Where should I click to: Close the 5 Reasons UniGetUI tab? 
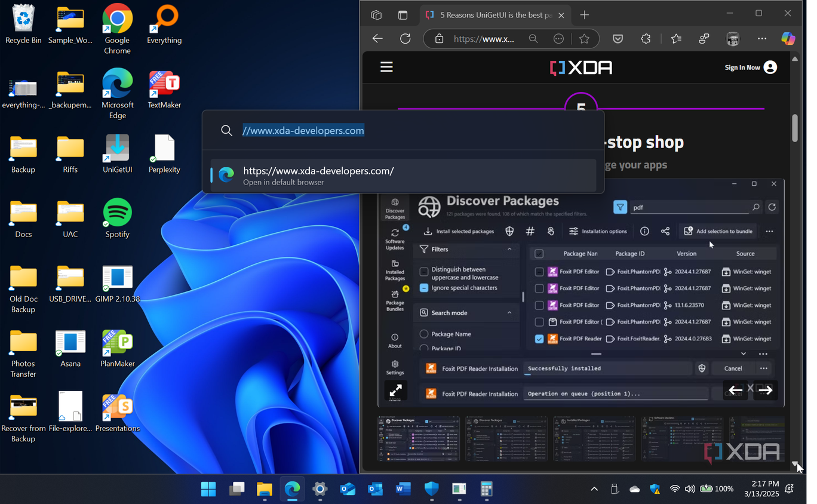(x=561, y=15)
